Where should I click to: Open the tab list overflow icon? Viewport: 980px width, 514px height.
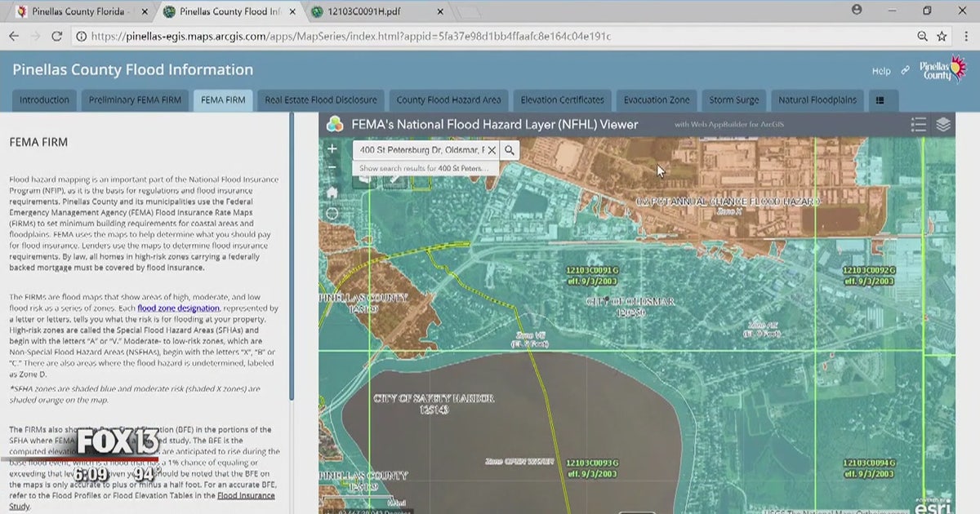(x=880, y=100)
